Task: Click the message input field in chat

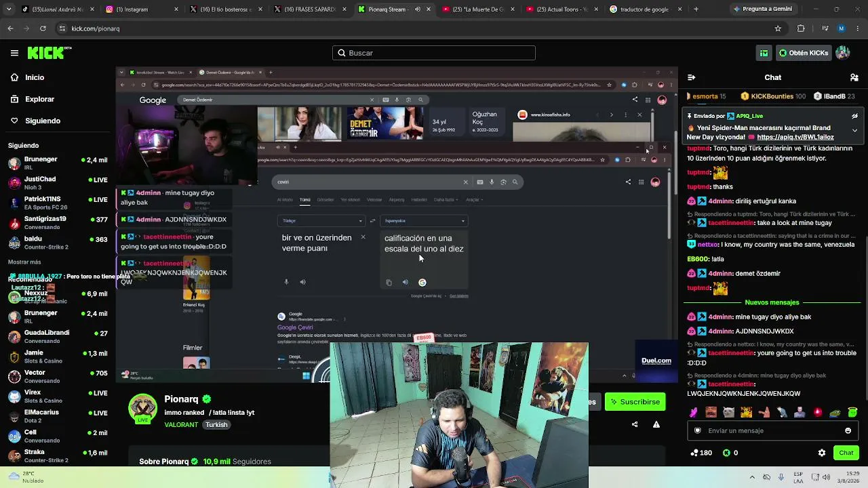Action: tap(772, 430)
